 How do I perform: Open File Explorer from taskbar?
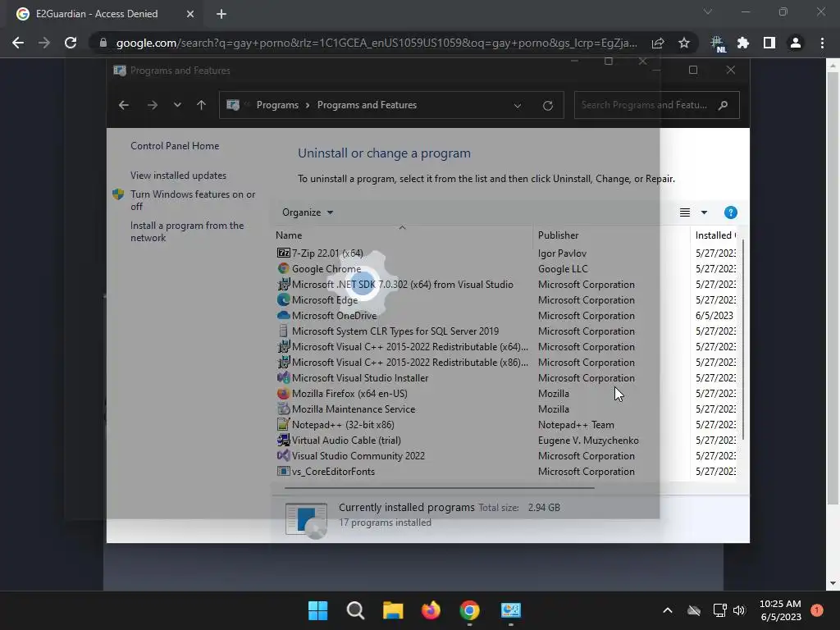point(393,610)
